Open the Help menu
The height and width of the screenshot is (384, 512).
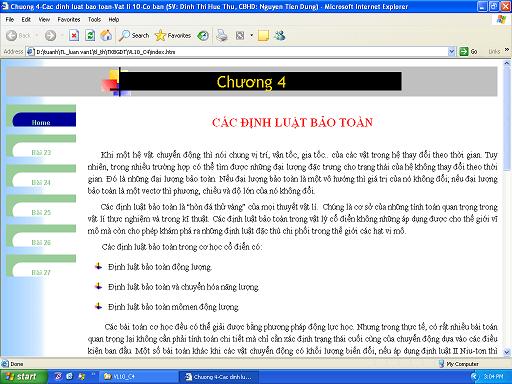(114, 20)
